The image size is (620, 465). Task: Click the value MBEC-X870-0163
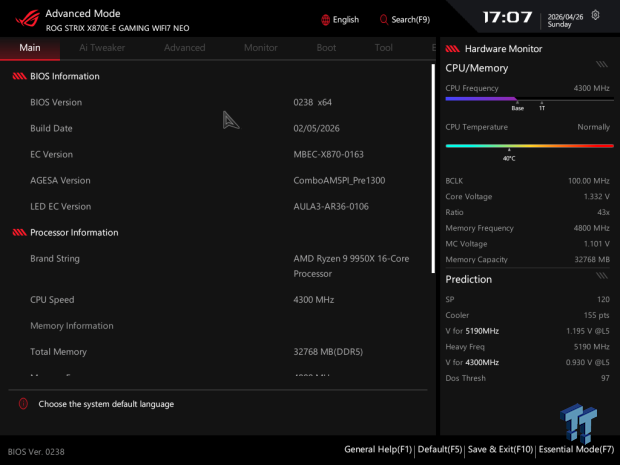pos(328,155)
